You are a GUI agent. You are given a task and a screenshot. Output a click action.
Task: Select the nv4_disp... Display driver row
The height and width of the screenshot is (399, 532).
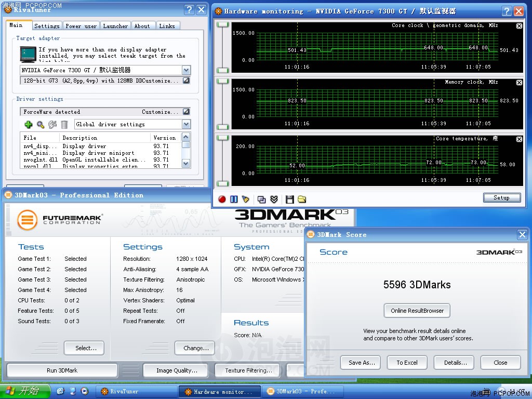[x=101, y=146]
